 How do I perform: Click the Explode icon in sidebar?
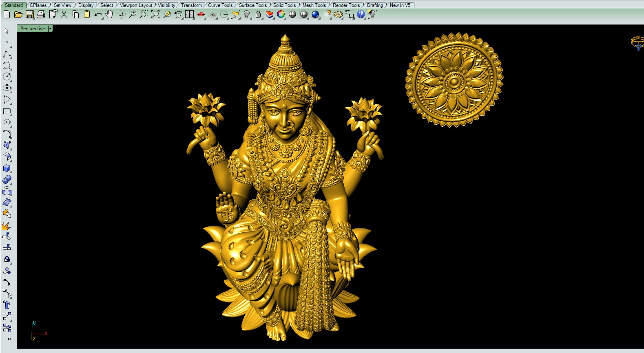point(7,225)
